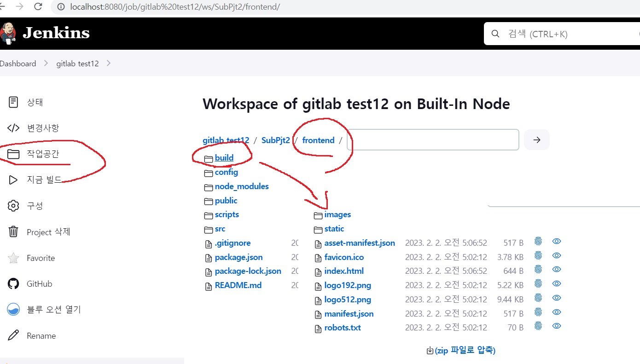The width and height of the screenshot is (640, 364).
Task: Open the src folder
Action: click(x=220, y=229)
